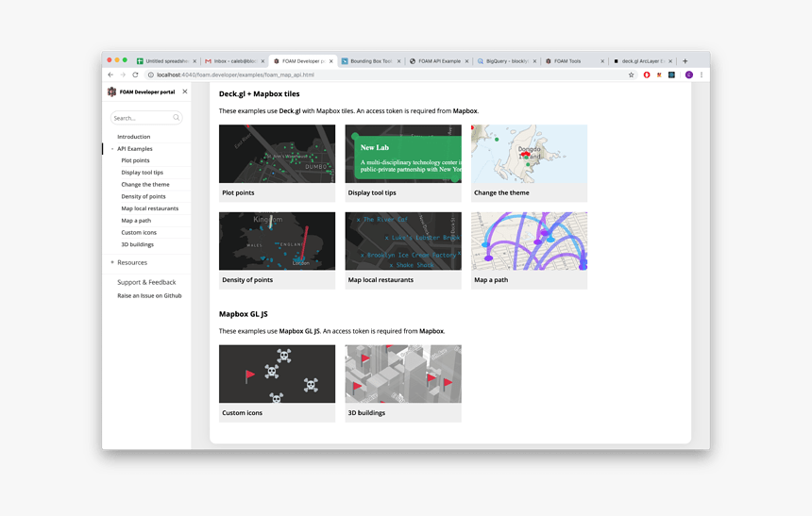Click the site info icon in address bar
Viewport: 812px width, 516px height.
(151, 75)
